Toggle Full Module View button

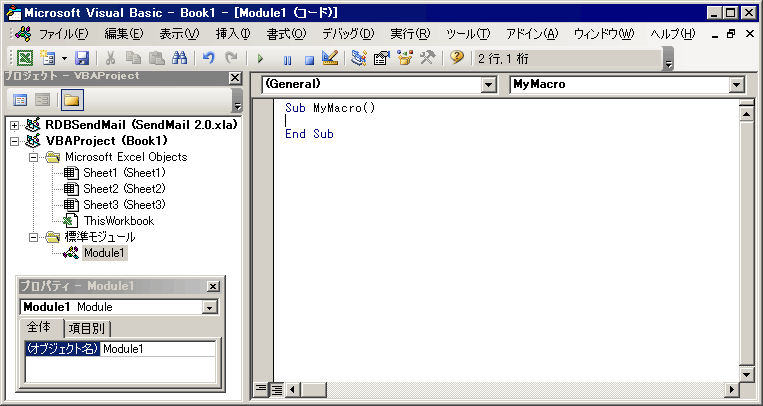(277, 389)
